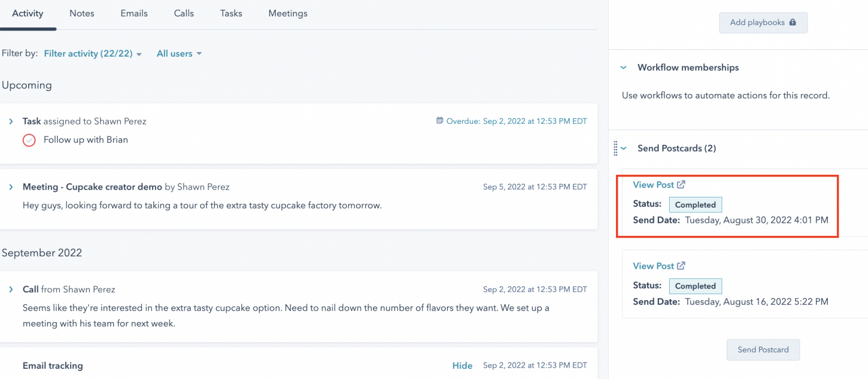Hide the Email tracking entry
The height and width of the screenshot is (379, 868).
point(462,366)
